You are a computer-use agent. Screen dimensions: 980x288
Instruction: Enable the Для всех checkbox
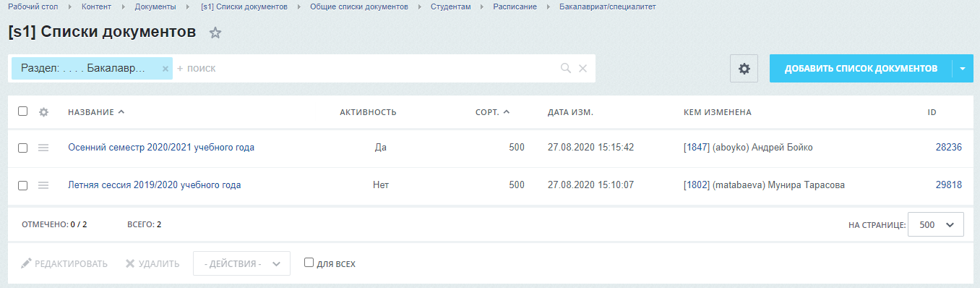[309, 263]
